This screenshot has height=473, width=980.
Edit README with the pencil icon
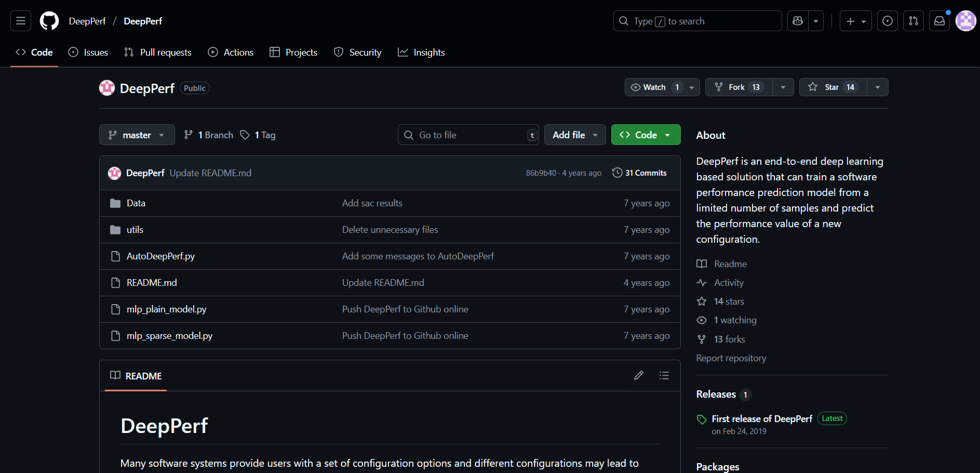tap(638, 375)
